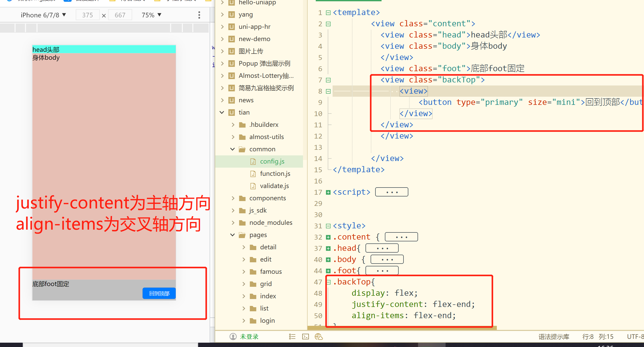Open the function.js file in tree

coord(275,174)
